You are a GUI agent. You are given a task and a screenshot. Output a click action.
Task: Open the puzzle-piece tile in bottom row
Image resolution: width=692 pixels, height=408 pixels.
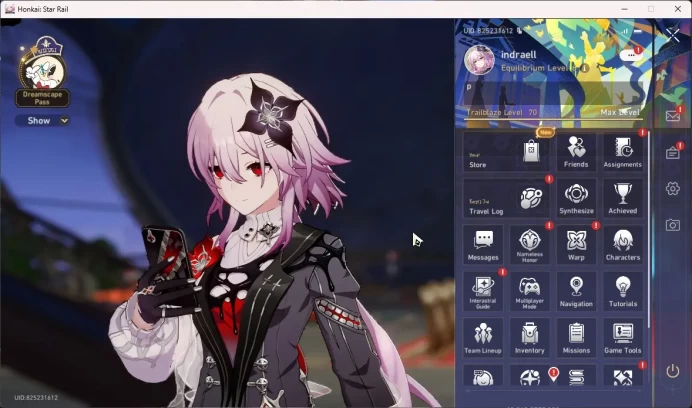tap(622, 377)
